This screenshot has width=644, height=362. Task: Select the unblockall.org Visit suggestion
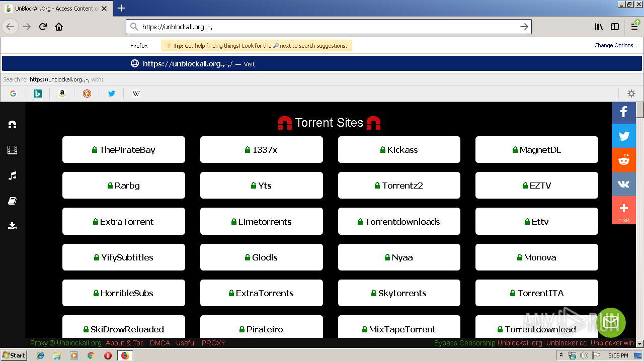tap(322, 64)
